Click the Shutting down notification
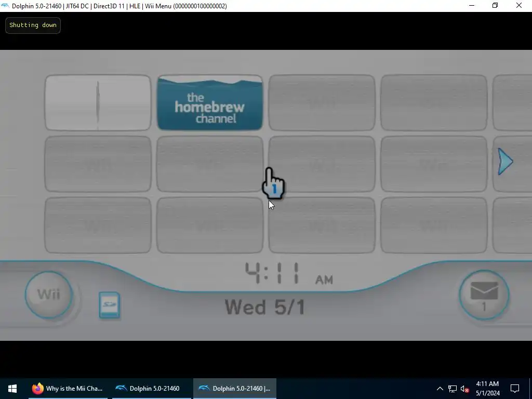 click(33, 25)
